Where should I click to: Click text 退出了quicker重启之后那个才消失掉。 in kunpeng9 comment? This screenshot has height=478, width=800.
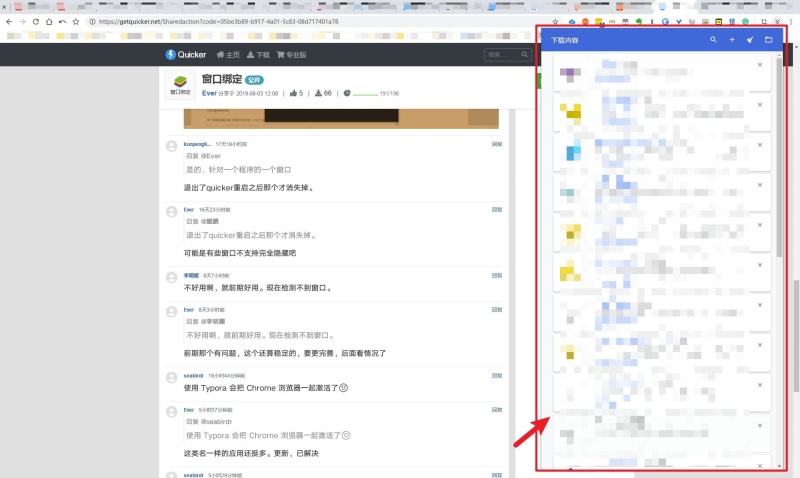[x=249, y=188]
